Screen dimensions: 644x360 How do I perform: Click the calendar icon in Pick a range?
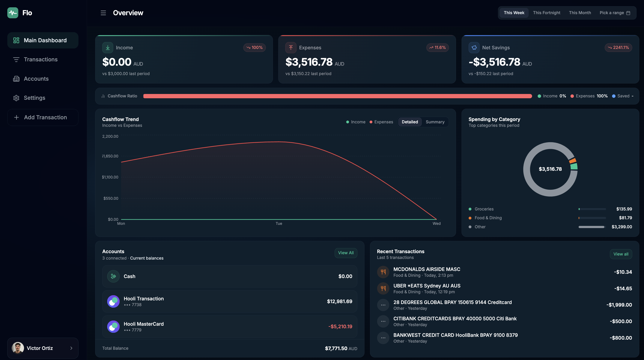point(628,13)
